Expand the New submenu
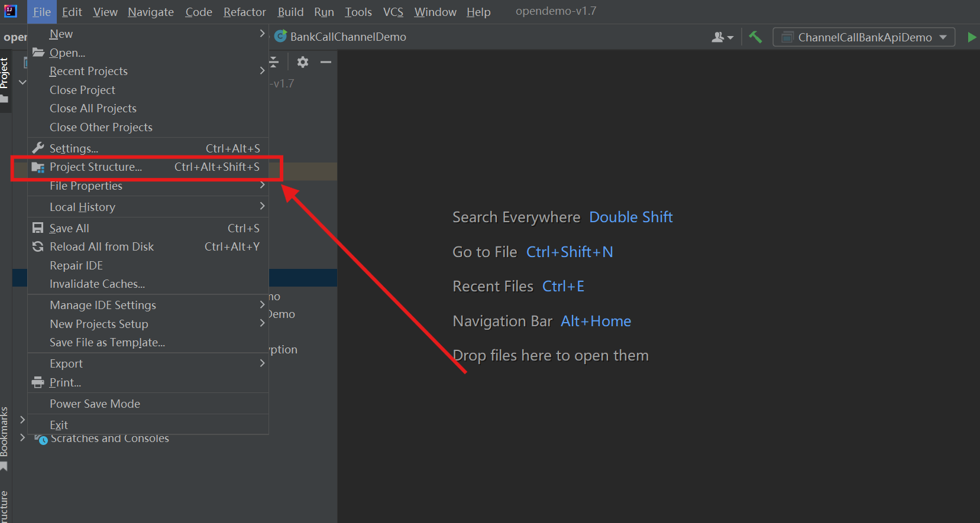Viewport: 980px width, 523px height. point(148,34)
